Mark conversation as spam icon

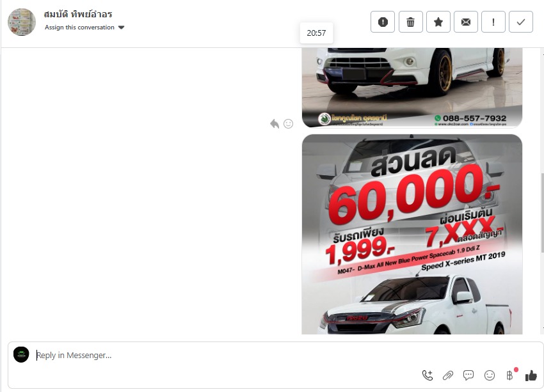[382, 22]
